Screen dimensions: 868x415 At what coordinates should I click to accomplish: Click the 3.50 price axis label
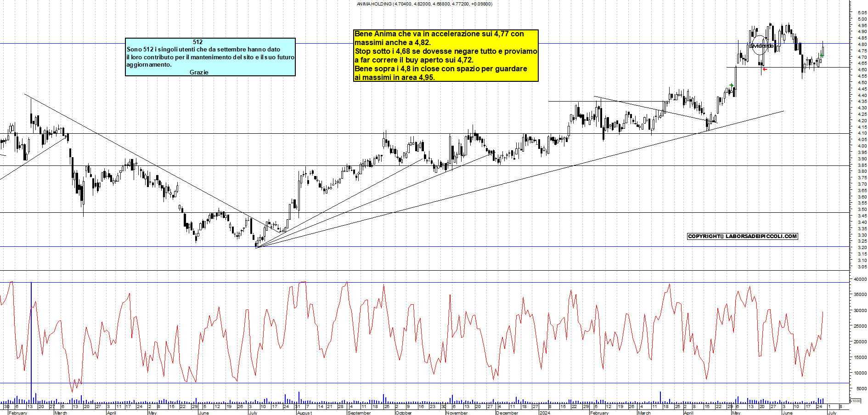tap(862, 210)
